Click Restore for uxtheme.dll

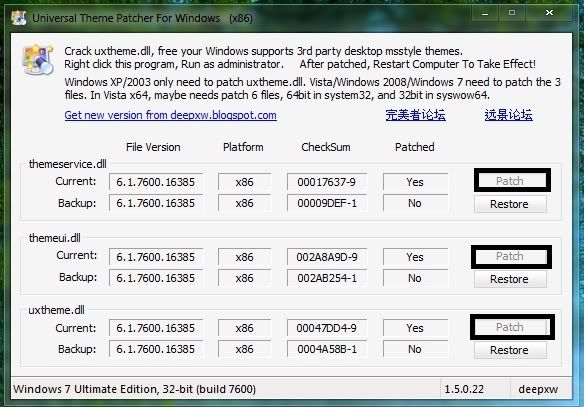click(x=510, y=350)
